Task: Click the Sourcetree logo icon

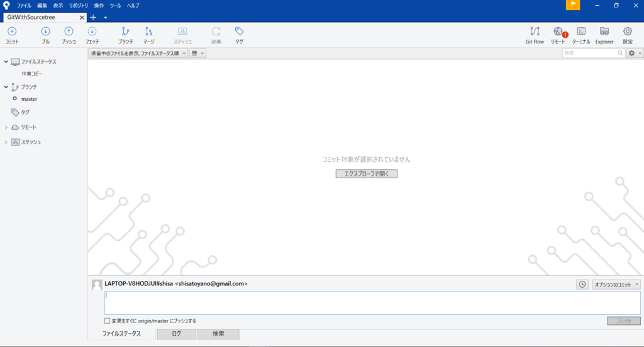Action: tap(6, 5)
